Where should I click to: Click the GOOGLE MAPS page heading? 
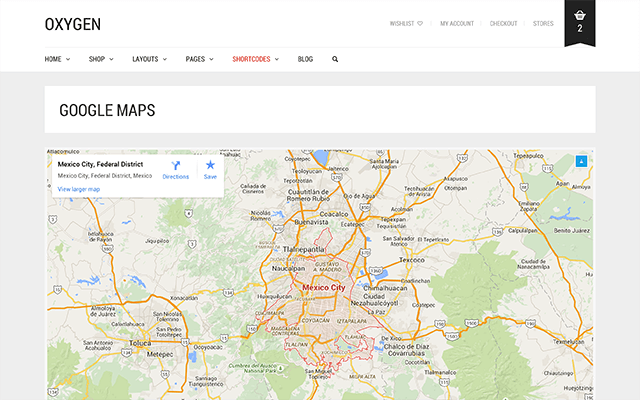point(107,110)
